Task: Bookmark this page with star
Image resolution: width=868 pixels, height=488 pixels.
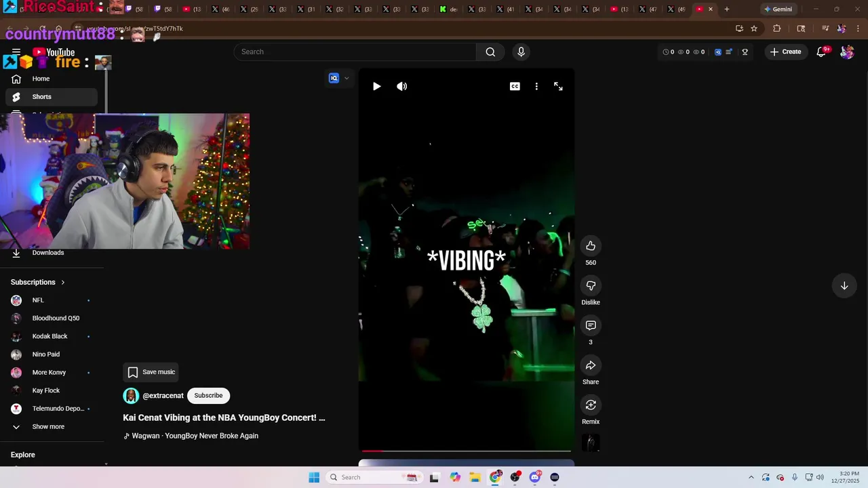Action: 754,28
